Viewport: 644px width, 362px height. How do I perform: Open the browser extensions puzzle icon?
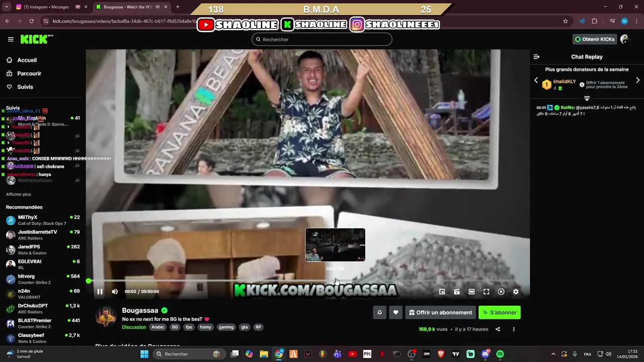[x=595, y=21]
